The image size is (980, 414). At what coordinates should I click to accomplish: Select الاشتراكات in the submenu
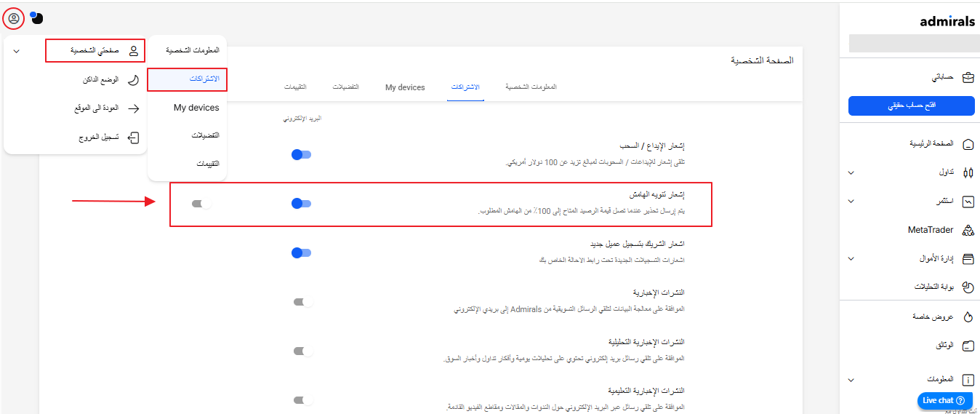pos(187,79)
